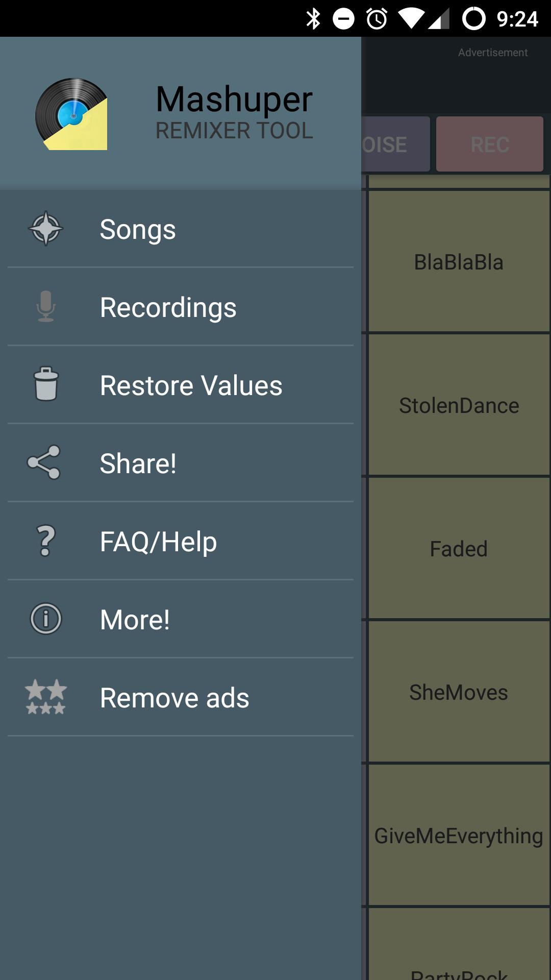551x980 pixels.
Task: Click the trash can icon
Action: 46,384
